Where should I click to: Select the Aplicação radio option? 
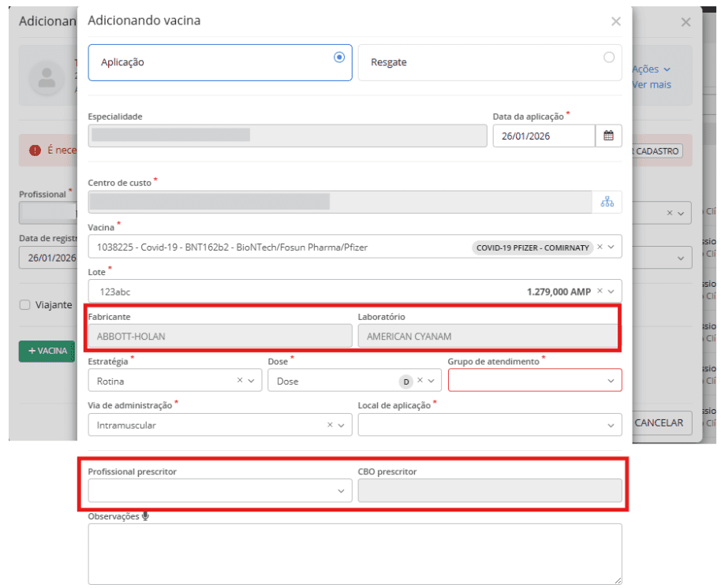[339, 58]
